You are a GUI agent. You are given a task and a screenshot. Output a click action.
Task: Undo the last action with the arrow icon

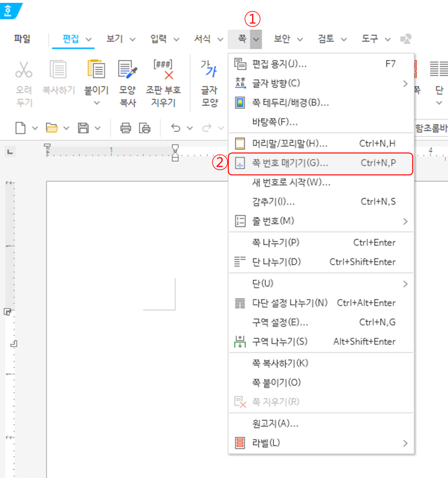click(176, 128)
